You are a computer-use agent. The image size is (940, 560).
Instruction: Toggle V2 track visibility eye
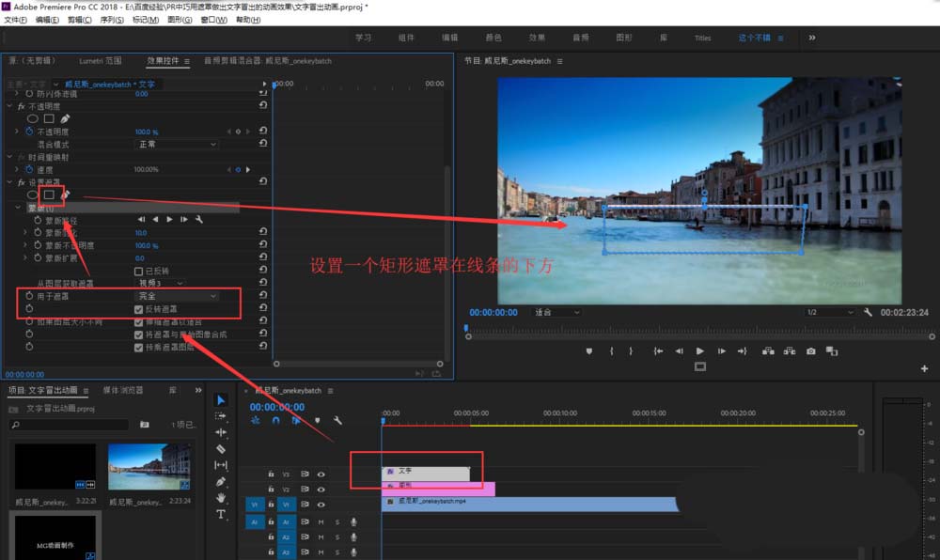(321, 490)
